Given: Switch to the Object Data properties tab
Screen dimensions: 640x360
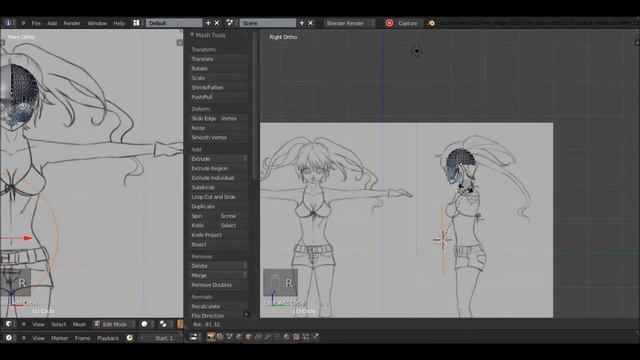Looking at the screenshot, I should pyautogui.click(x=278, y=337).
